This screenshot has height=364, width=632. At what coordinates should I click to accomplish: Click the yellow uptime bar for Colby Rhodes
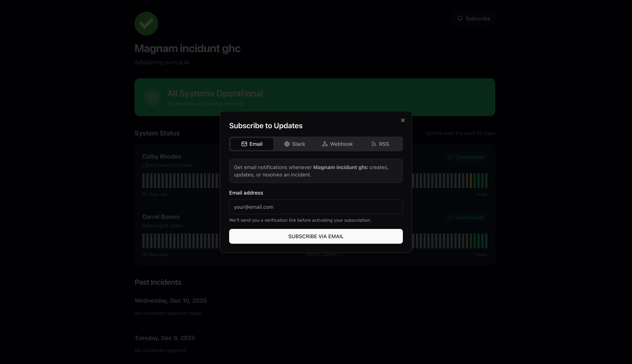coord(471,181)
